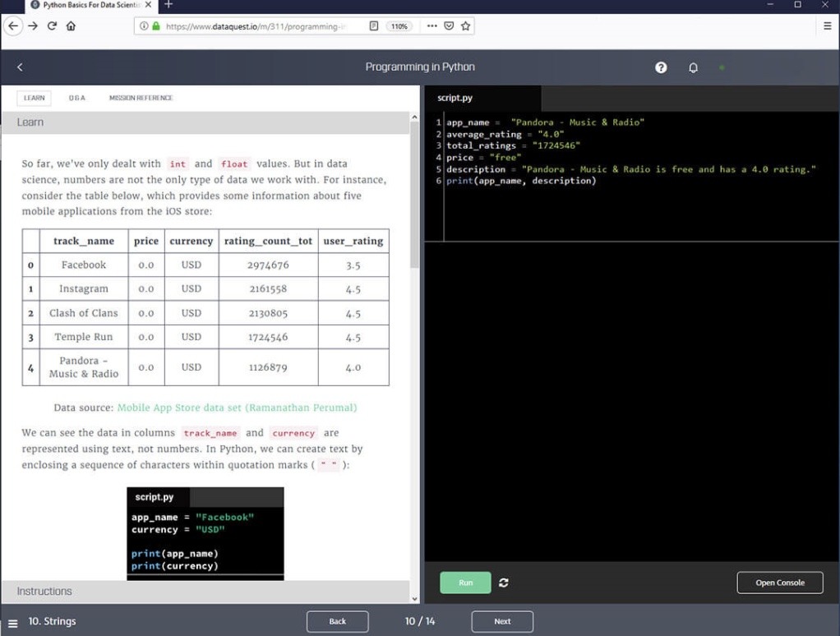This screenshot has height=636, width=840.
Task: Click the price = "free" code line
Action: coord(484,158)
